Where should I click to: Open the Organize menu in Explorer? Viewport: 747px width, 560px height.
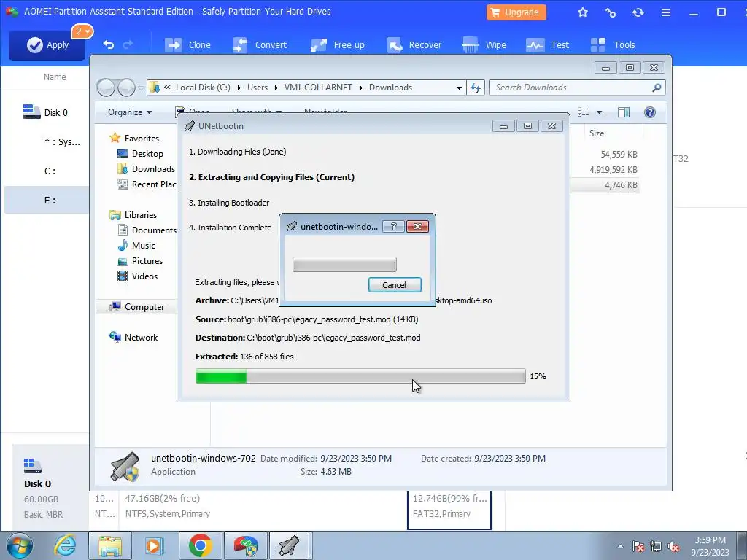pos(130,112)
